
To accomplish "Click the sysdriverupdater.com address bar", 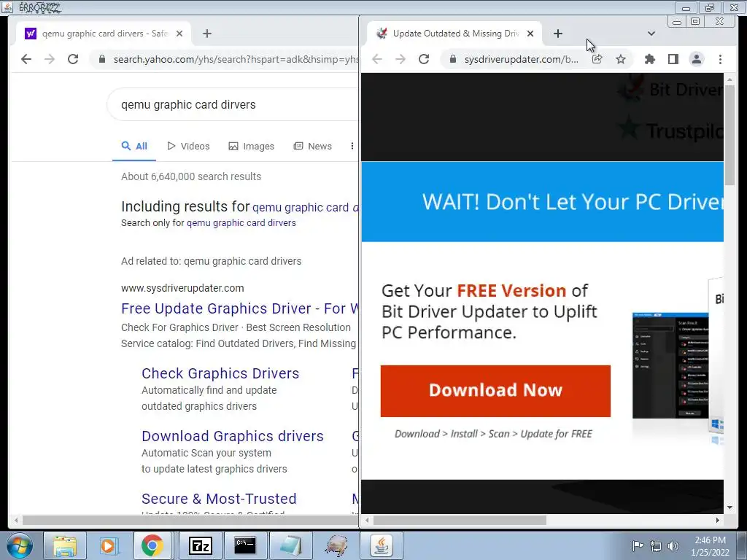I will 521,59.
